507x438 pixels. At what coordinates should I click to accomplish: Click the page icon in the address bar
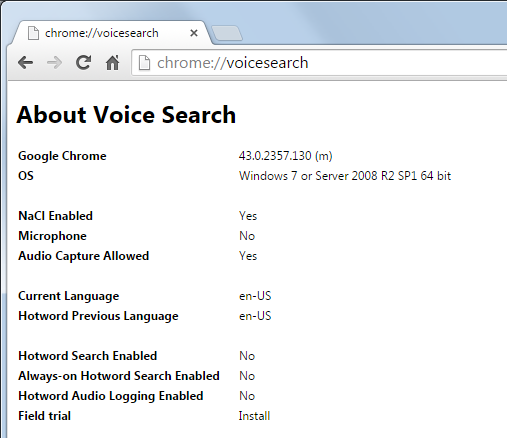pos(144,63)
